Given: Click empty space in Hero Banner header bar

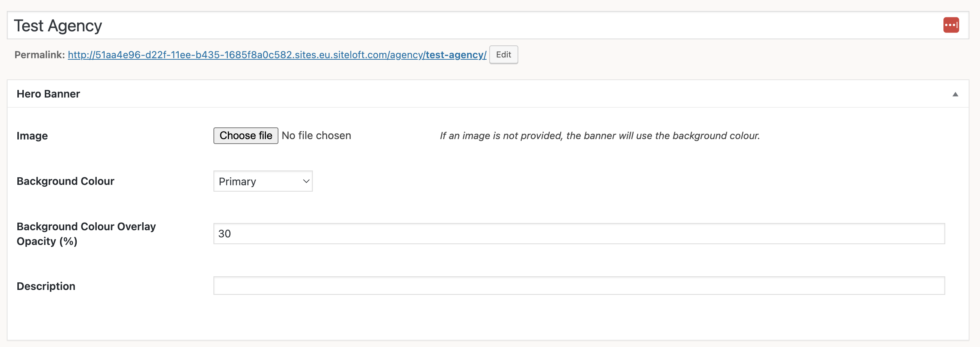Looking at the screenshot, I should pos(495,94).
